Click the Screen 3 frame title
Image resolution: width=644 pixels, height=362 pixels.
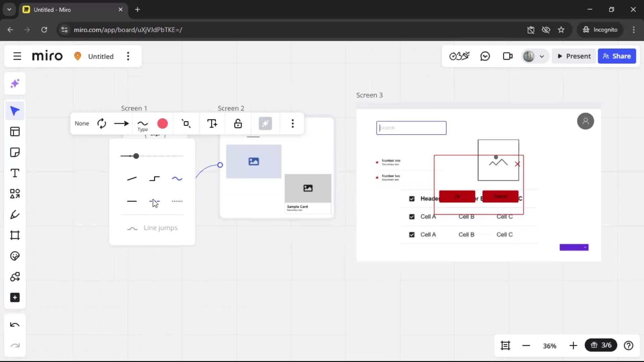pos(369,95)
